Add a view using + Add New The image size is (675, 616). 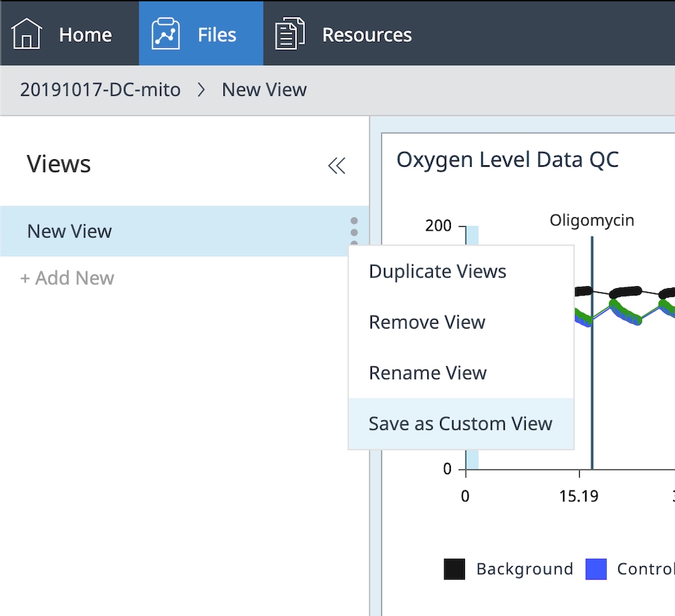[67, 278]
